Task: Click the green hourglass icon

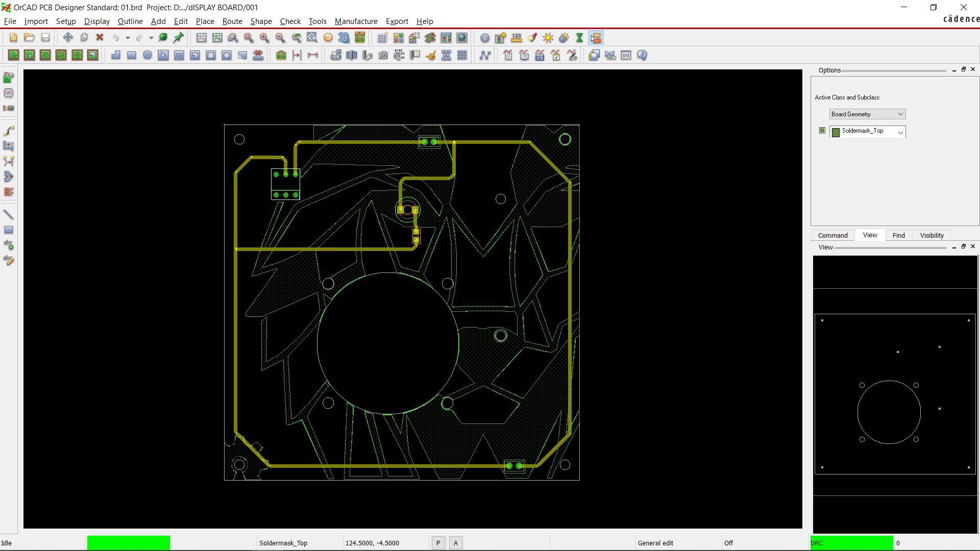Action: pyautogui.click(x=580, y=38)
